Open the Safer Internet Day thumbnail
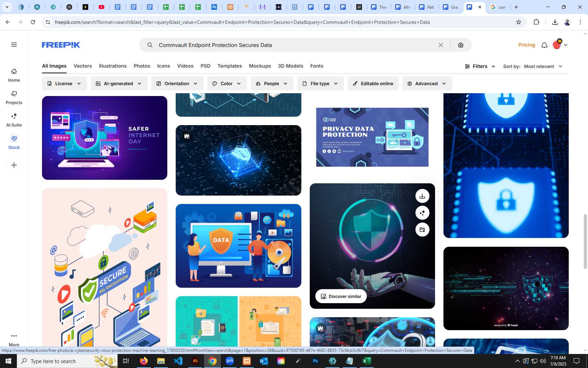The width and height of the screenshot is (588, 368). click(105, 138)
